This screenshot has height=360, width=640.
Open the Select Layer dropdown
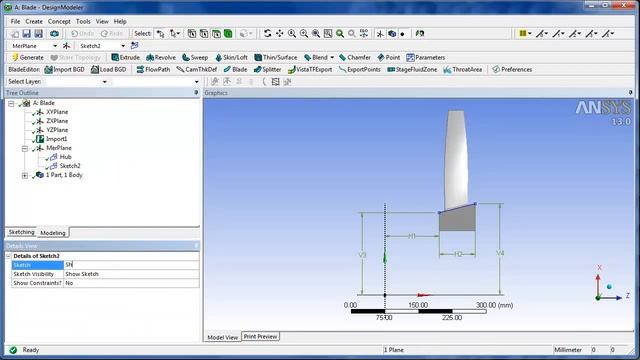click(104, 82)
